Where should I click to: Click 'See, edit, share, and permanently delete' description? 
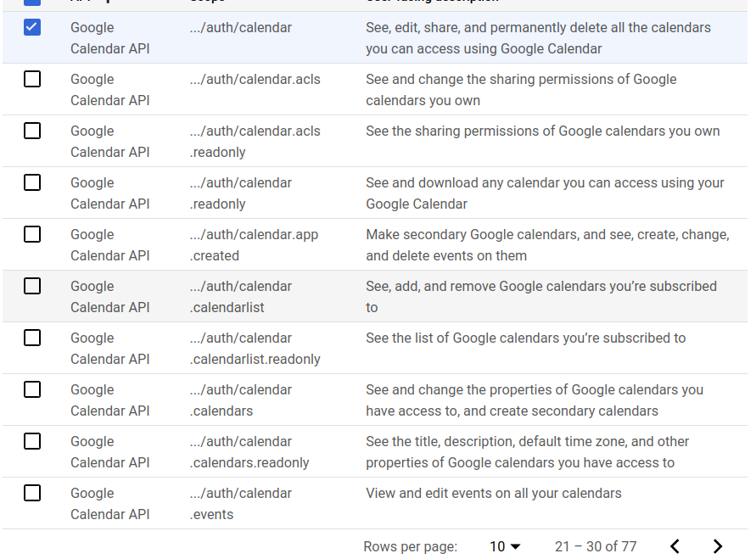[x=538, y=38]
